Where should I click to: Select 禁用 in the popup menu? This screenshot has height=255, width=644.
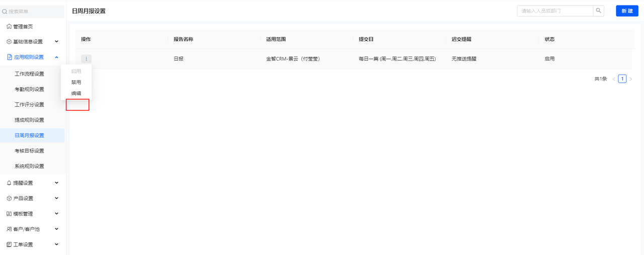point(76,82)
